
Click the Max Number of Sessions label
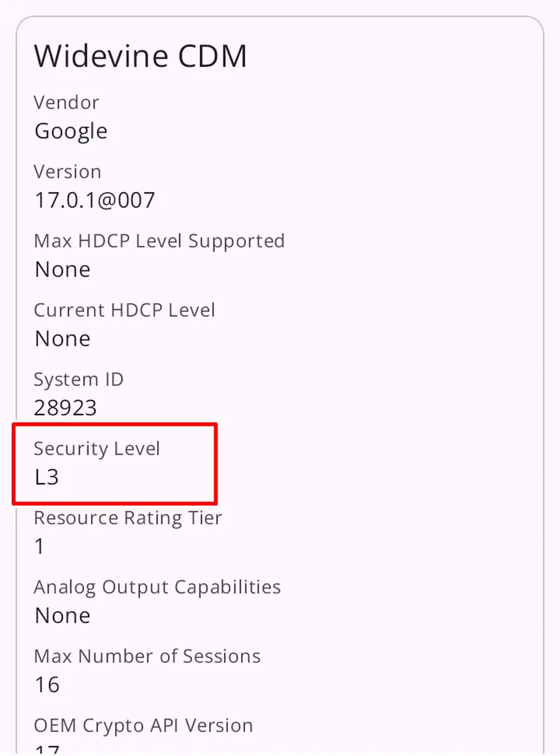click(x=147, y=656)
